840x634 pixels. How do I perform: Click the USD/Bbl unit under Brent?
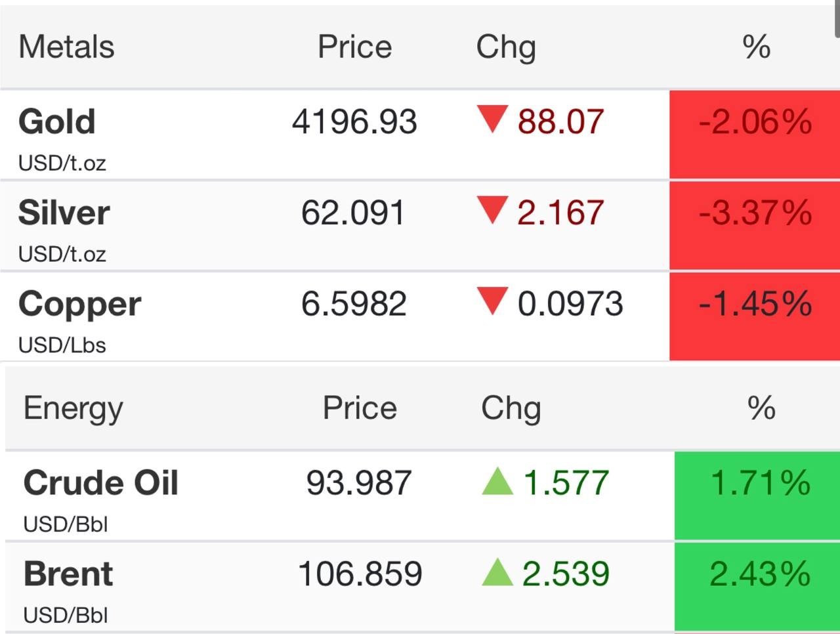(66, 615)
